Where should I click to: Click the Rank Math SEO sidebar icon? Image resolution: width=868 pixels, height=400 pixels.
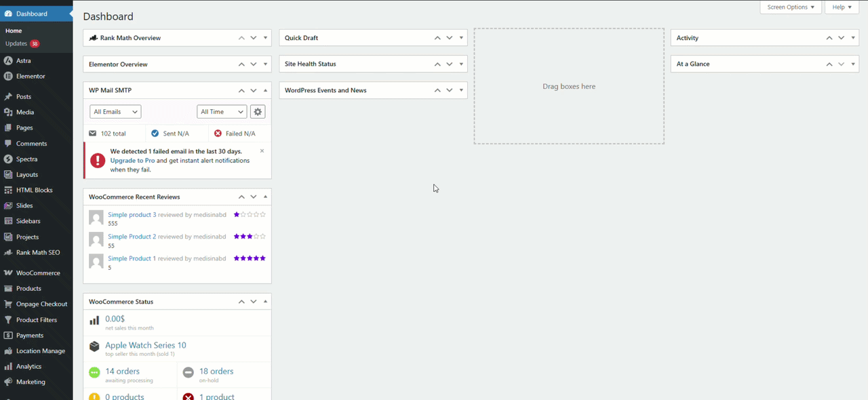pyautogui.click(x=8, y=252)
